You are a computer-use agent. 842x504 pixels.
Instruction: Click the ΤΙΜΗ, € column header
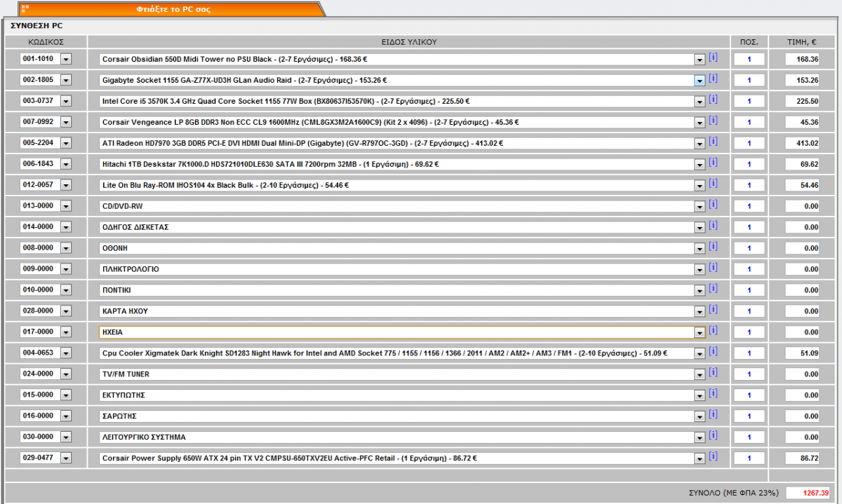[802, 42]
